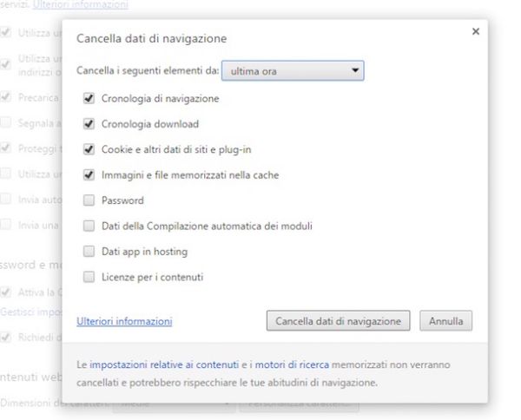
Task: Uncheck Immagini e file memorizzati nella cache
Action: pyautogui.click(x=89, y=175)
